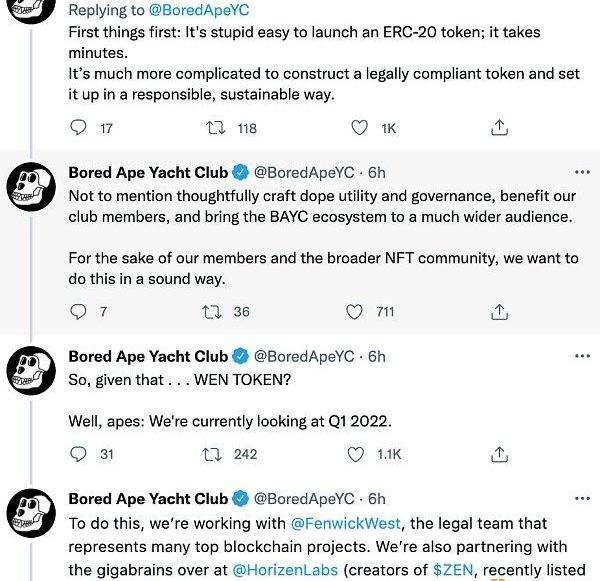Like the tweet with 1K likes
Image resolution: width=600 pixels, height=581 pixels.
359,127
